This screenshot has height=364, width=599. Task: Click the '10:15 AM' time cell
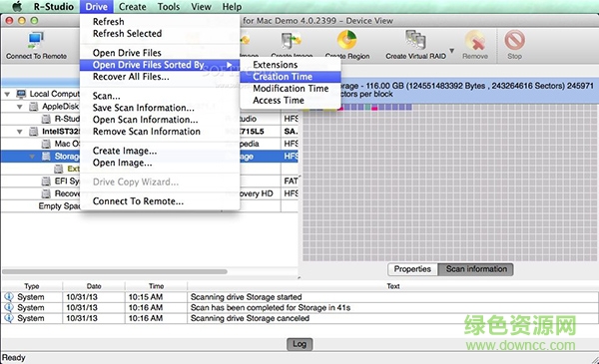pyautogui.click(x=145, y=297)
